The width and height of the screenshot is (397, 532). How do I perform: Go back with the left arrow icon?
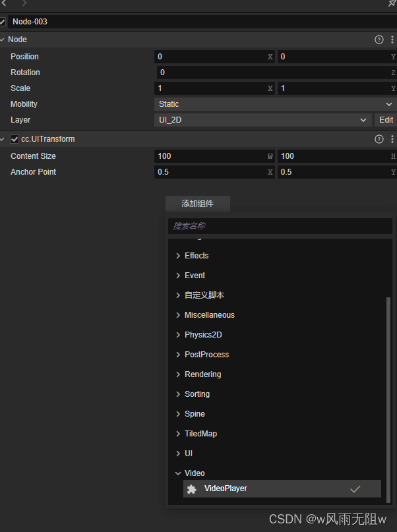[4, 3]
